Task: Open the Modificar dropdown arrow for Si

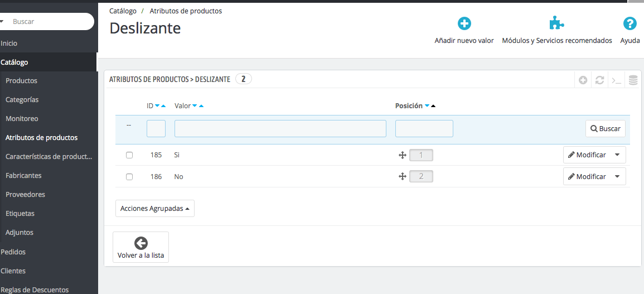Action: pyautogui.click(x=617, y=155)
